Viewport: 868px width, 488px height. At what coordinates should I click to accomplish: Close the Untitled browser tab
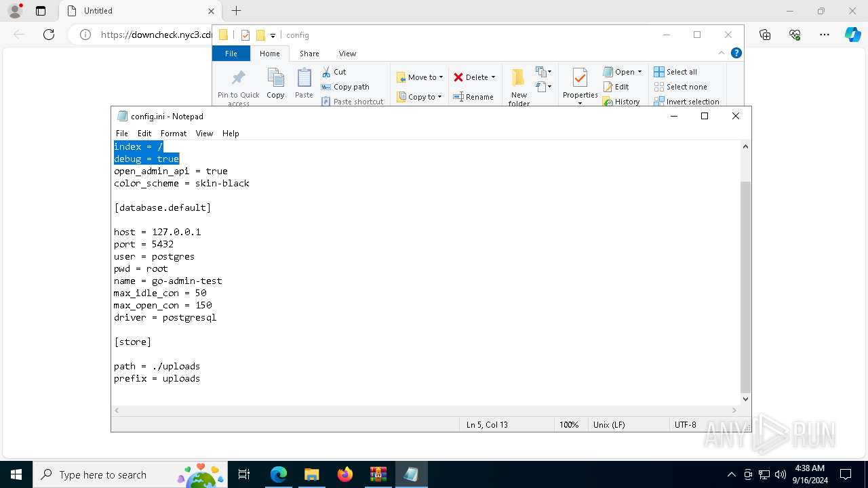[x=211, y=11]
